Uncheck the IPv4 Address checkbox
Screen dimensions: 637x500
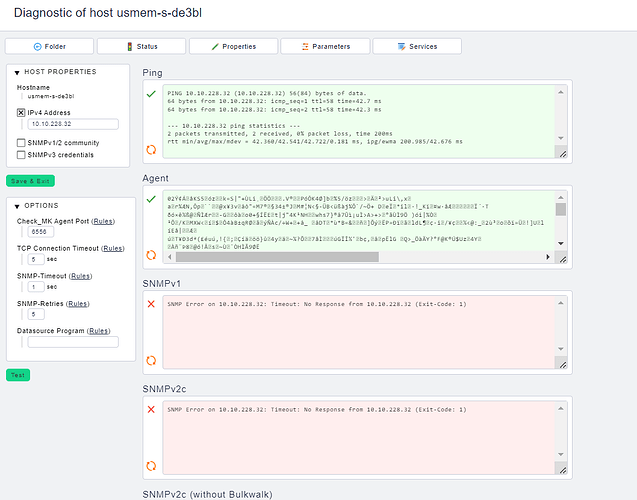pyautogui.click(x=21, y=112)
